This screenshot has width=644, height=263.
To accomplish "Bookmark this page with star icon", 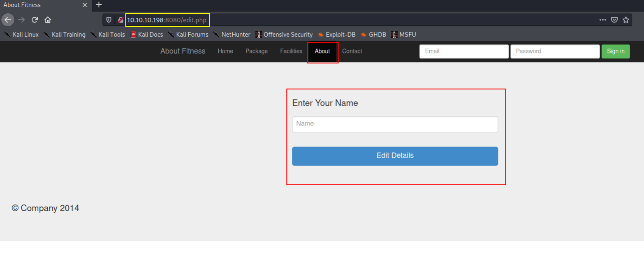I will coord(625,19).
